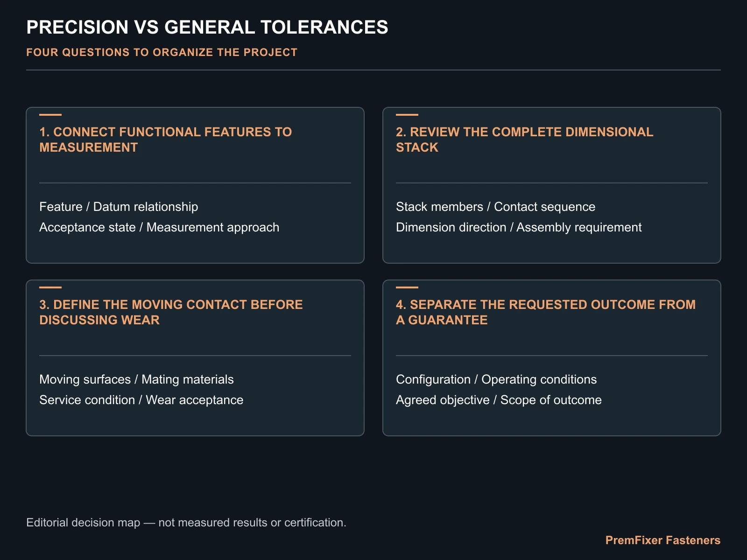747x560 pixels.
Task: Click 'Stack members / Contact sequence' line
Action: (495, 207)
